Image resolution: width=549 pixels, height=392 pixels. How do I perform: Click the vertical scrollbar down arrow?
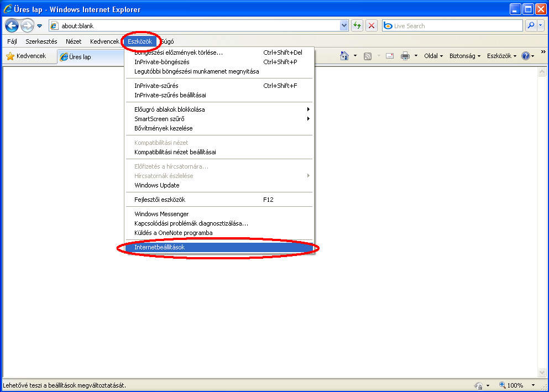click(542, 373)
